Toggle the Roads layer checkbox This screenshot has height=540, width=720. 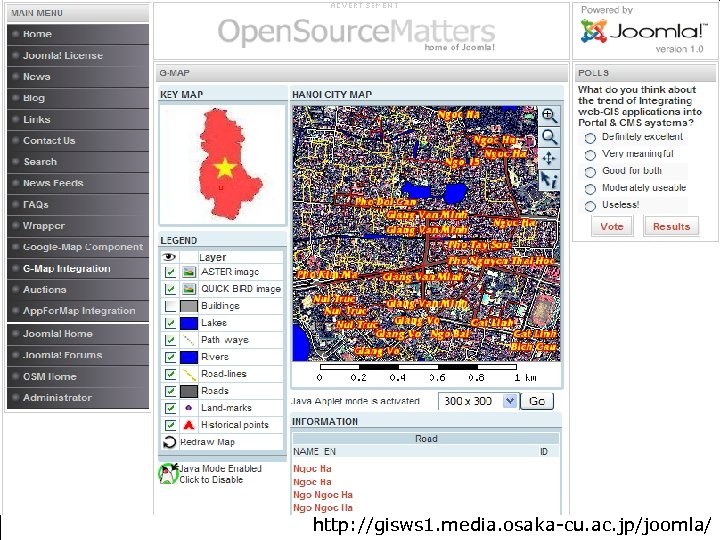point(170,391)
